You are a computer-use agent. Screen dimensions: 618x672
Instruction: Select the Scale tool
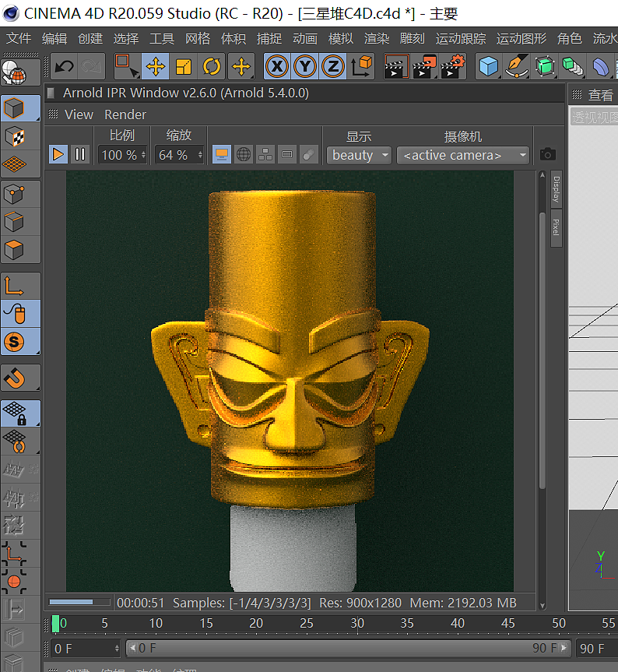click(x=184, y=66)
